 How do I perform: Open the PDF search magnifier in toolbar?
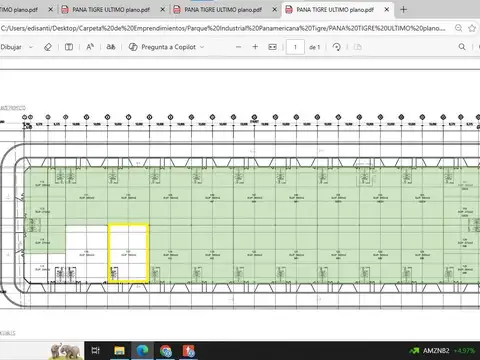(x=462, y=47)
